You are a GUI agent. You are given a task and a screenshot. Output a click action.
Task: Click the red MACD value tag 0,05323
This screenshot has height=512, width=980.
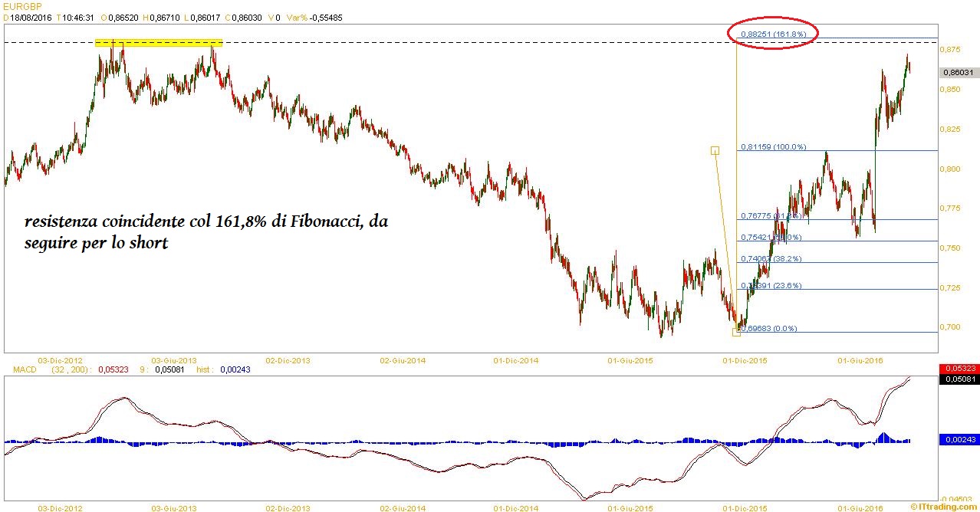pos(958,369)
